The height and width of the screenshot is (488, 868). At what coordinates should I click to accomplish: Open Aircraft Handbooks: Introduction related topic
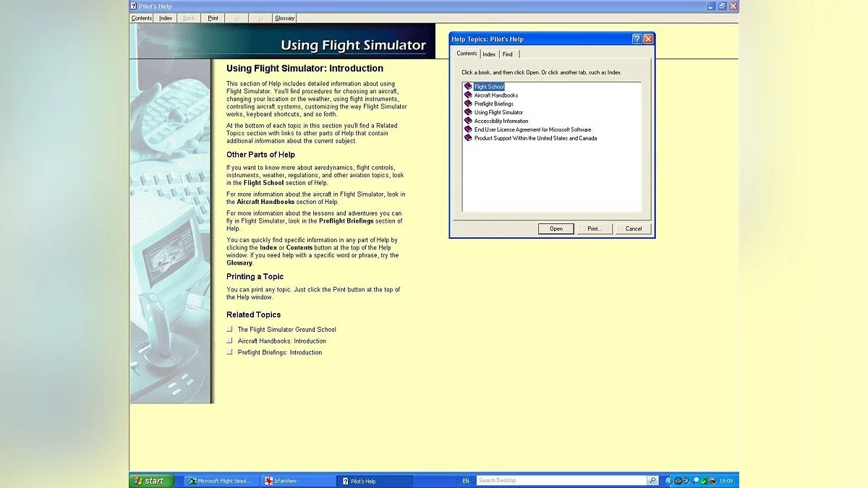[282, 341]
